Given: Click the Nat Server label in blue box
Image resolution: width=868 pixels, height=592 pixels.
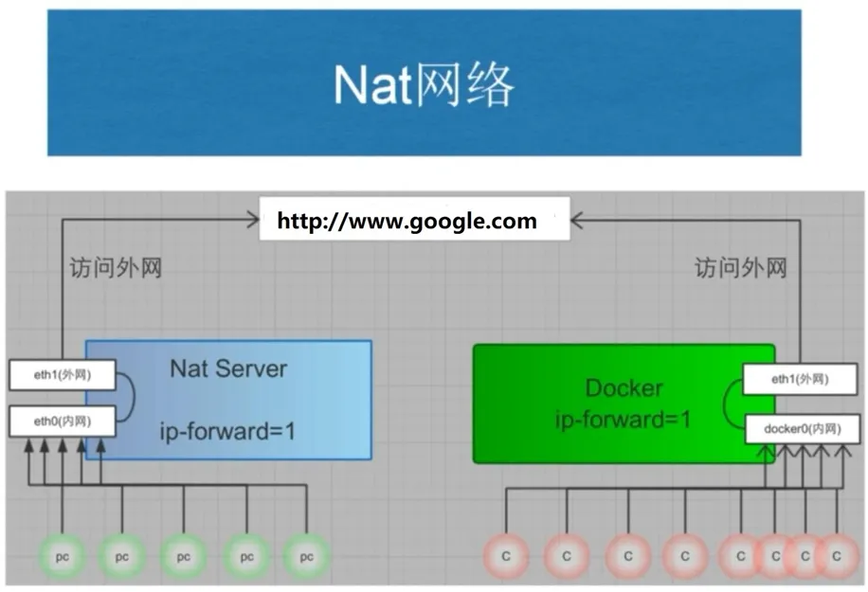Looking at the screenshot, I should 228,369.
